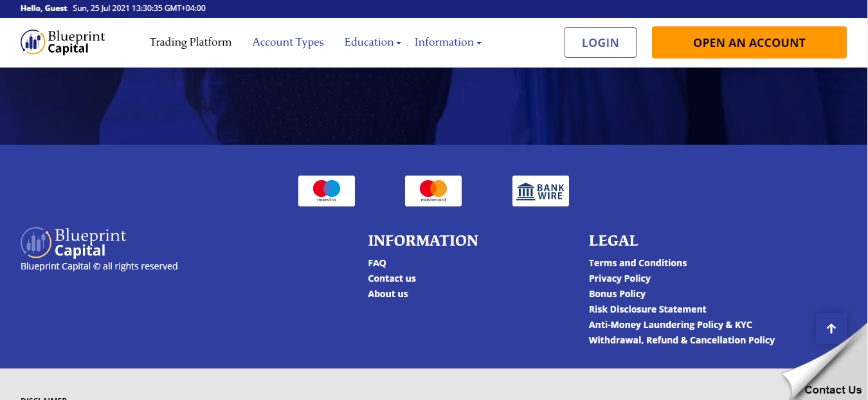Viewport: 868px width, 400px height.
Task: Open Anti-Money Laundering Policy & KYC link
Action: (x=671, y=325)
